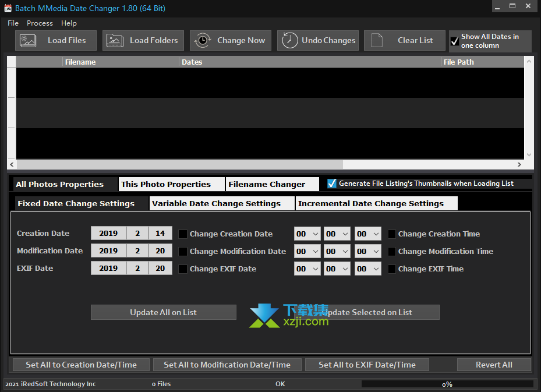
Task: Click the Filename column header
Action: tap(121, 62)
